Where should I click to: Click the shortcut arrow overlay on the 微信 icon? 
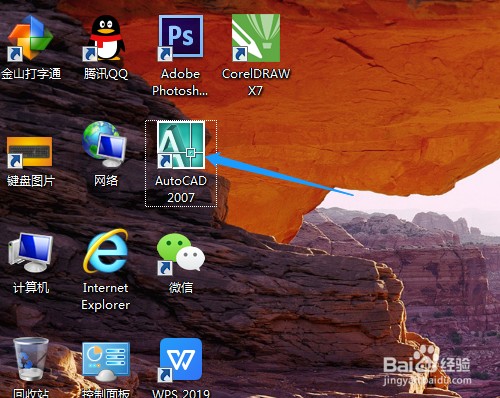coord(165,268)
